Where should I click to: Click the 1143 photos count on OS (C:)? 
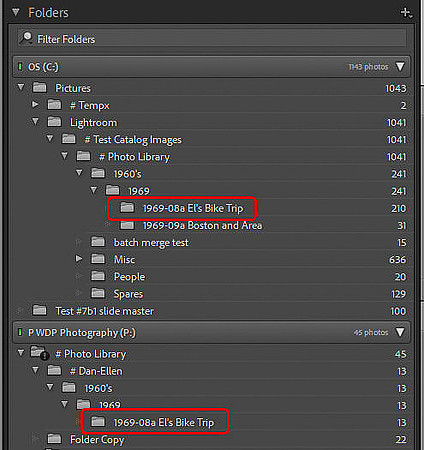[x=368, y=67]
